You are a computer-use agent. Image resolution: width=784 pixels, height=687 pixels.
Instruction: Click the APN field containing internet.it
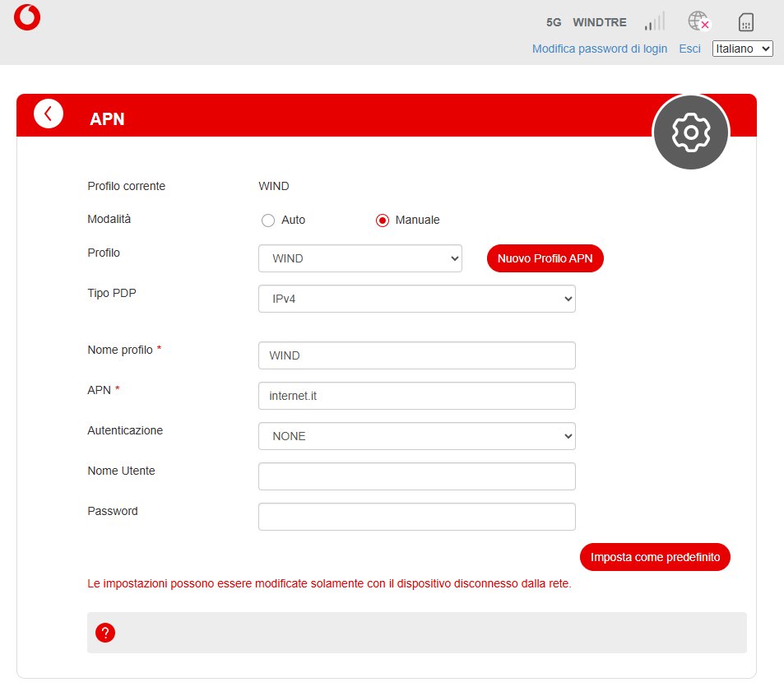click(x=416, y=396)
